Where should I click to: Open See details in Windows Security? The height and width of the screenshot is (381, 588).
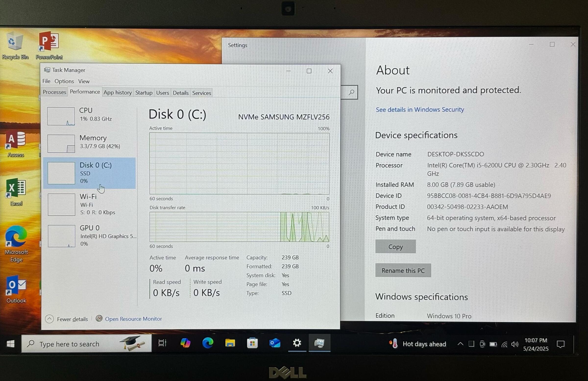coord(419,110)
